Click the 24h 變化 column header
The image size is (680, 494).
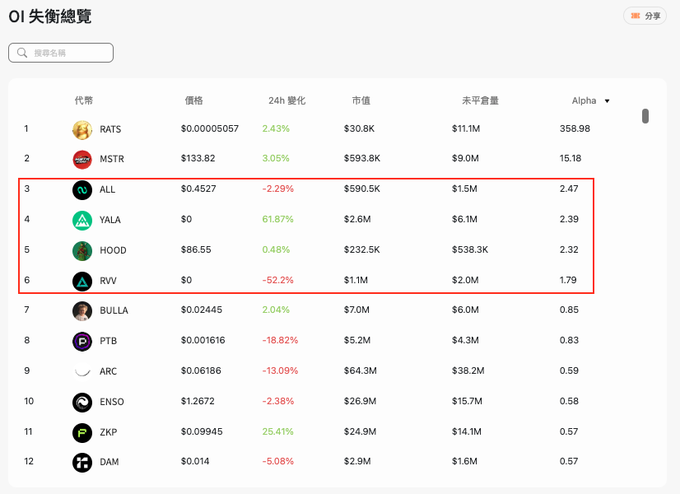[286, 101]
